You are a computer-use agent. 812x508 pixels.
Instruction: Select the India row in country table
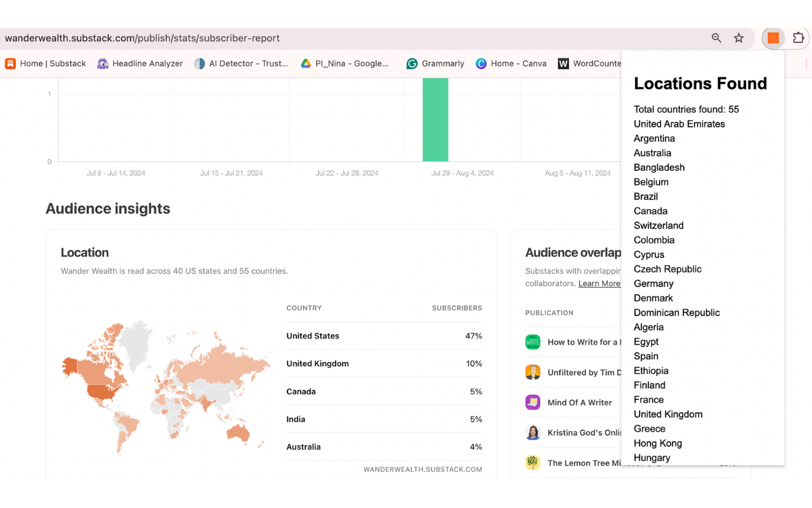[384, 419]
